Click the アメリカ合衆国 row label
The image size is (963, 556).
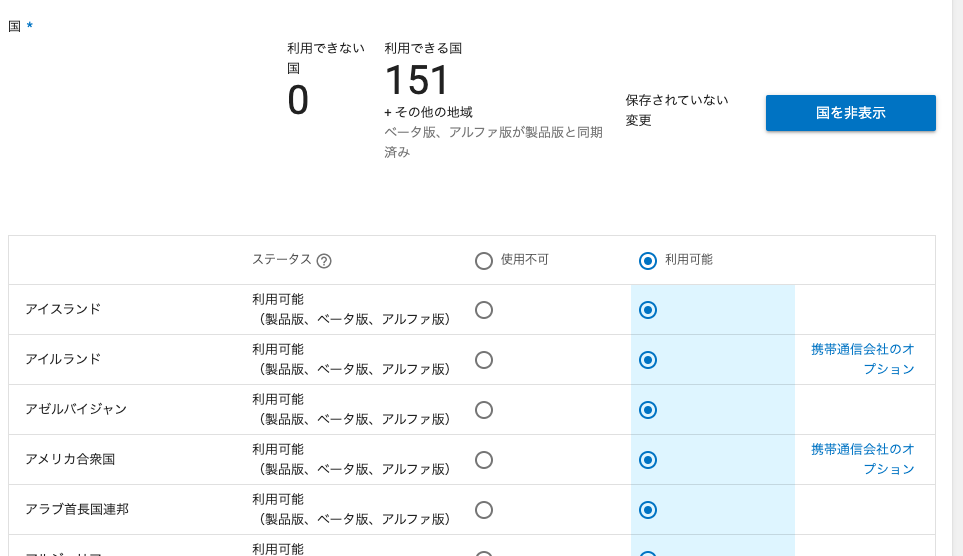point(70,460)
